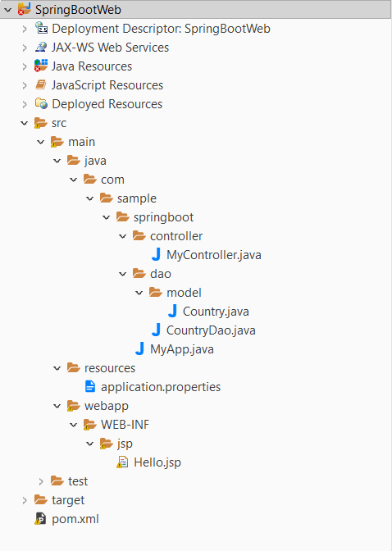392x551 pixels.
Task: Select the MyController.java label
Action: click(214, 255)
